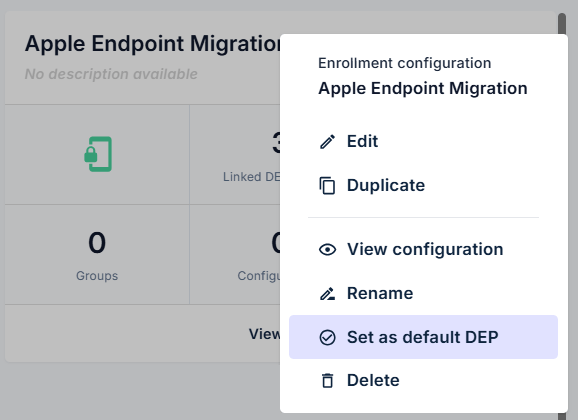Image resolution: width=578 pixels, height=420 pixels.
Task: Click the trash can icon beside Delete
Action: pyautogui.click(x=327, y=381)
